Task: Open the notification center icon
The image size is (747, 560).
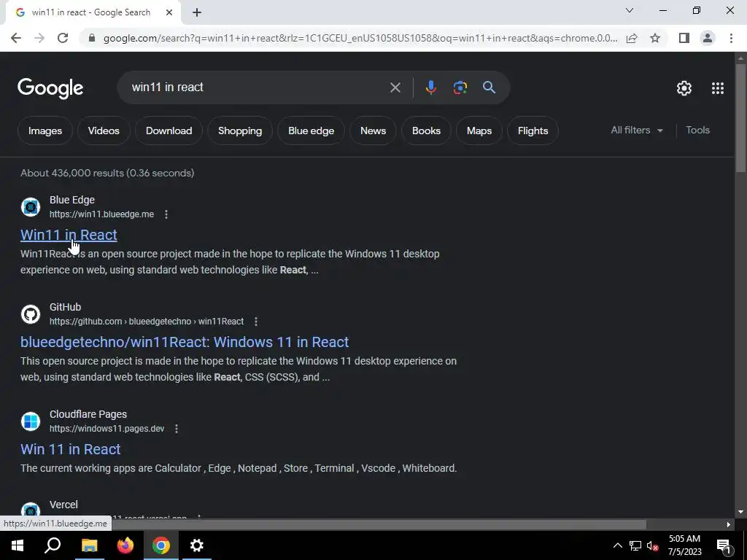Action: (x=724, y=545)
